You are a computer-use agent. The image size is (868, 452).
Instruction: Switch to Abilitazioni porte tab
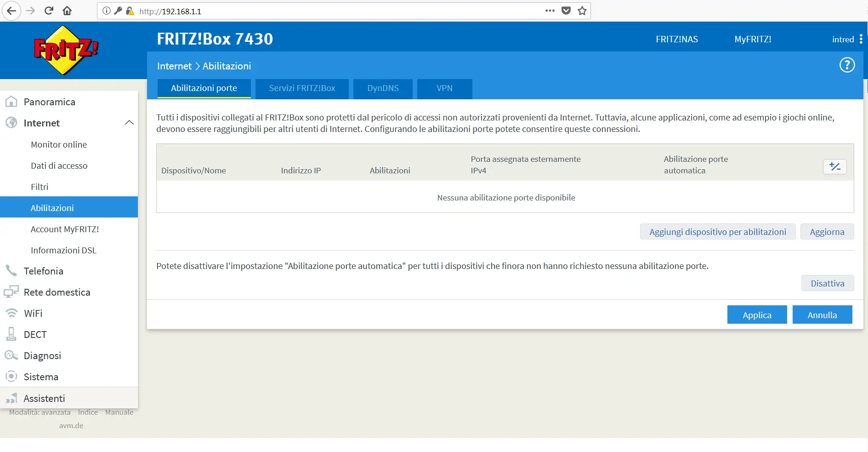pos(204,88)
